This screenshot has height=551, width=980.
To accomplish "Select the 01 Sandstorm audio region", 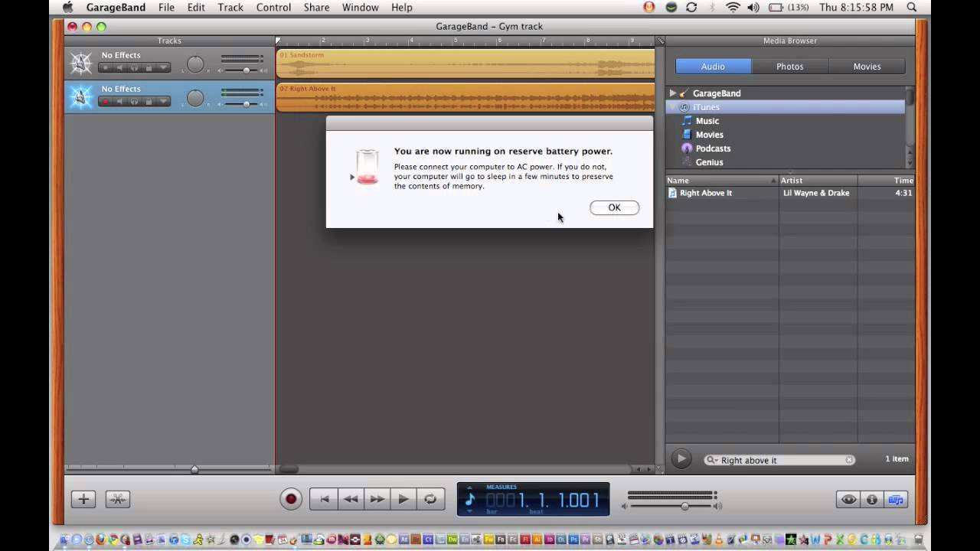I will [x=465, y=64].
